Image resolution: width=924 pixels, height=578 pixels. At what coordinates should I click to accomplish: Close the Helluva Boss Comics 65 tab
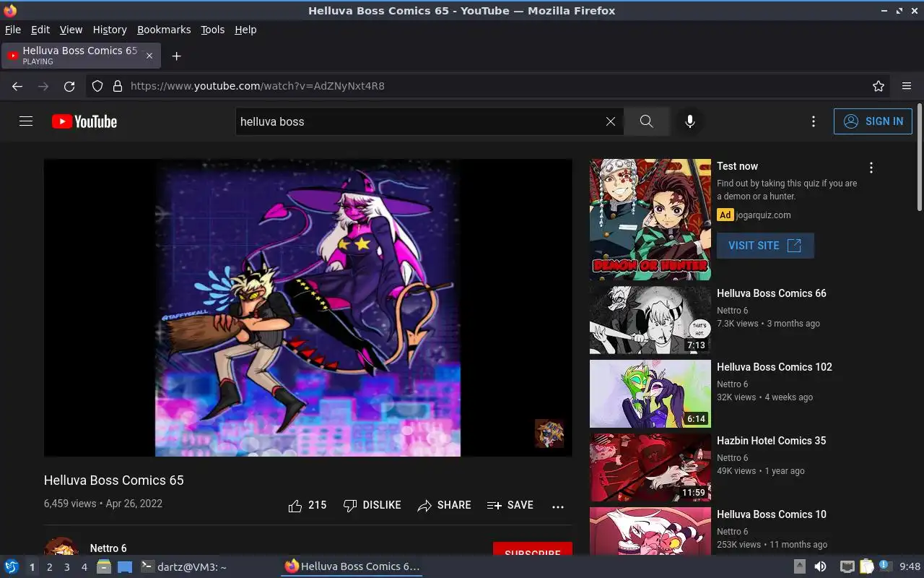pos(149,56)
